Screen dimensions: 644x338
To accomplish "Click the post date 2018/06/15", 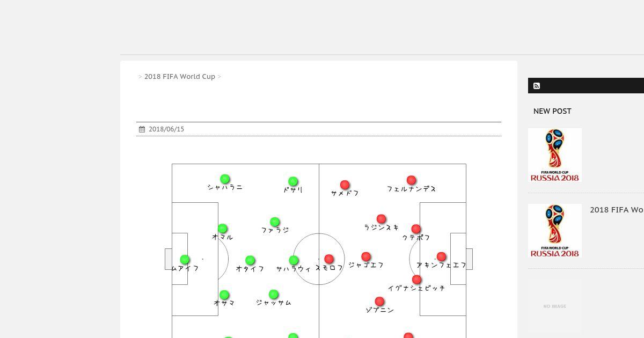I will pos(166,129).
